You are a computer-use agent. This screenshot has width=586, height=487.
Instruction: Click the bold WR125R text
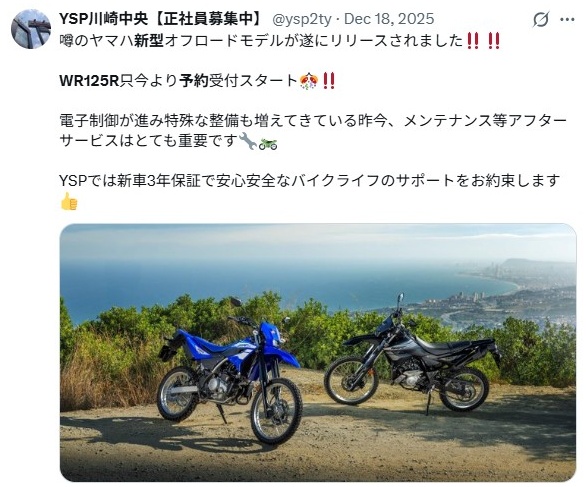pos(89,80)
